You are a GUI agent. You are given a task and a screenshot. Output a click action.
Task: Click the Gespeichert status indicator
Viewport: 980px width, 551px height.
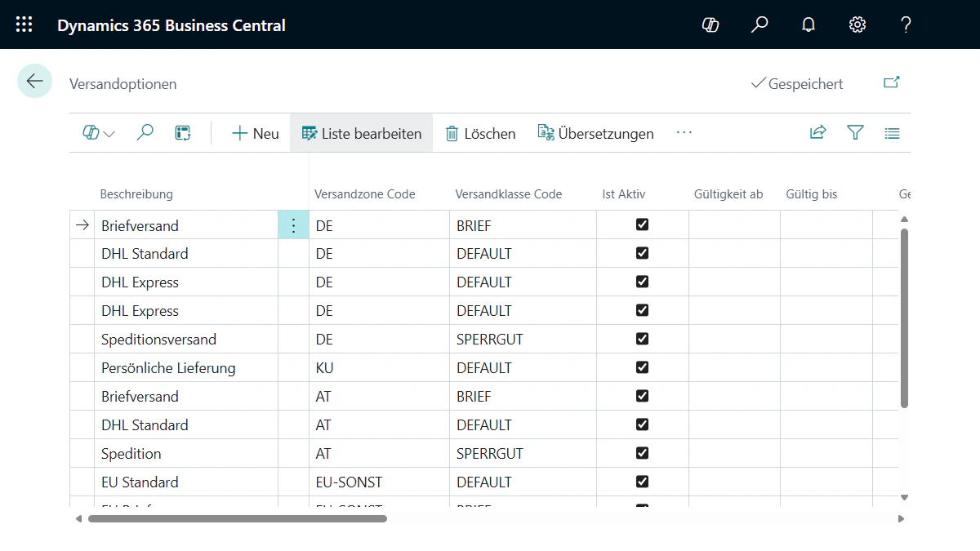point(797,83)
